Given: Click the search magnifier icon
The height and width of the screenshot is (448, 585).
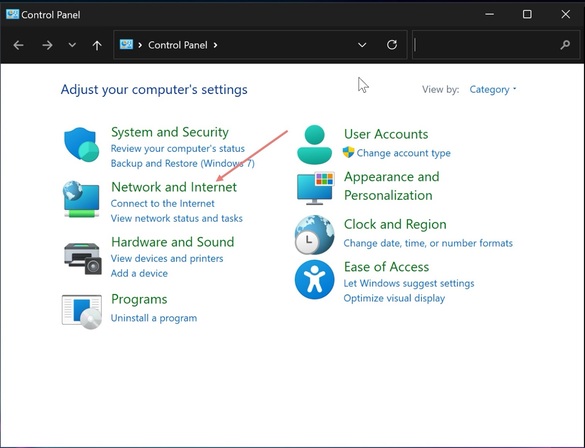Looking at the screenshot, I should point(565,45).
